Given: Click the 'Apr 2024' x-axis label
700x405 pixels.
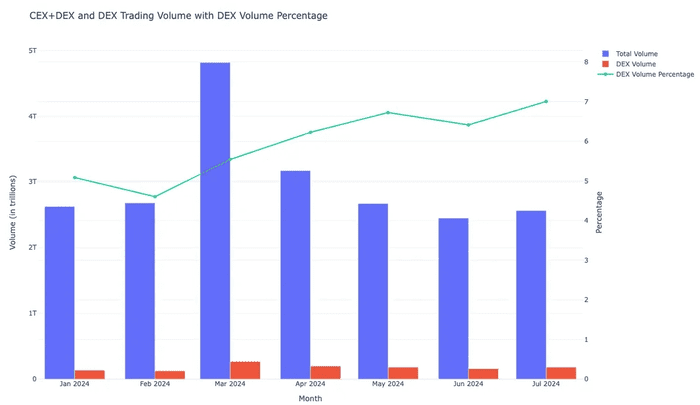Looking at the screenshot, I should [311, 384].
